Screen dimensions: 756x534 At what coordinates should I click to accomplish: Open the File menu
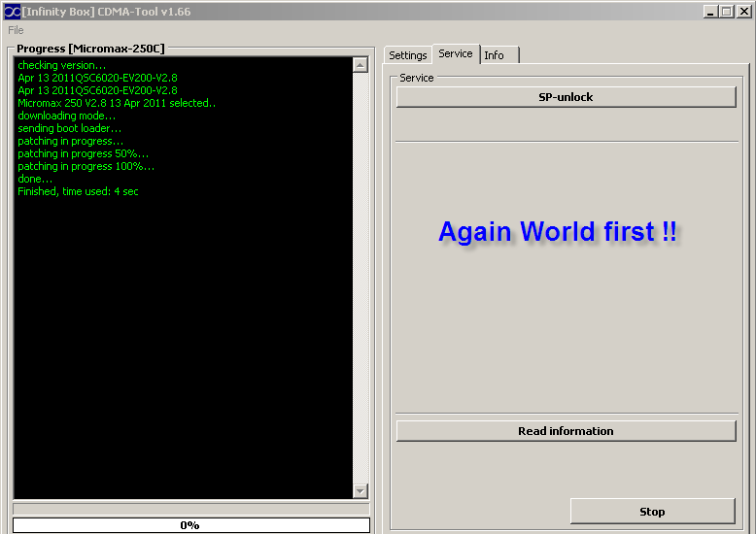pos(16,30)
